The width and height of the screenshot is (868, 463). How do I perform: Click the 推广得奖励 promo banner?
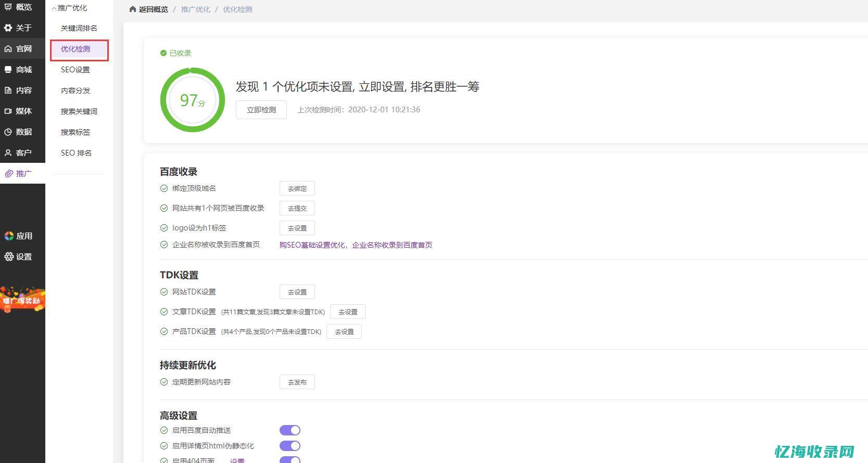tap(22, 299)
